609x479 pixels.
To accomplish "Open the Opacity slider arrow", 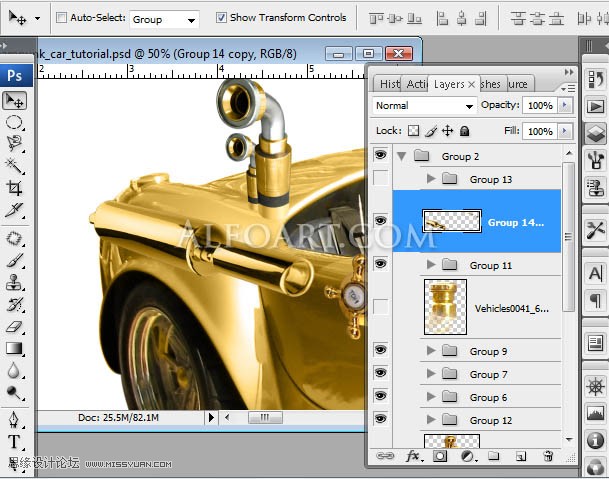I will pos(565,105).
